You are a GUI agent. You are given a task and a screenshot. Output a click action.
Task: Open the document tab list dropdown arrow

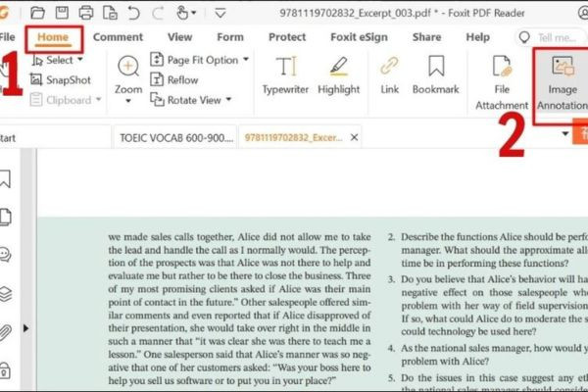tap(565, 134)
